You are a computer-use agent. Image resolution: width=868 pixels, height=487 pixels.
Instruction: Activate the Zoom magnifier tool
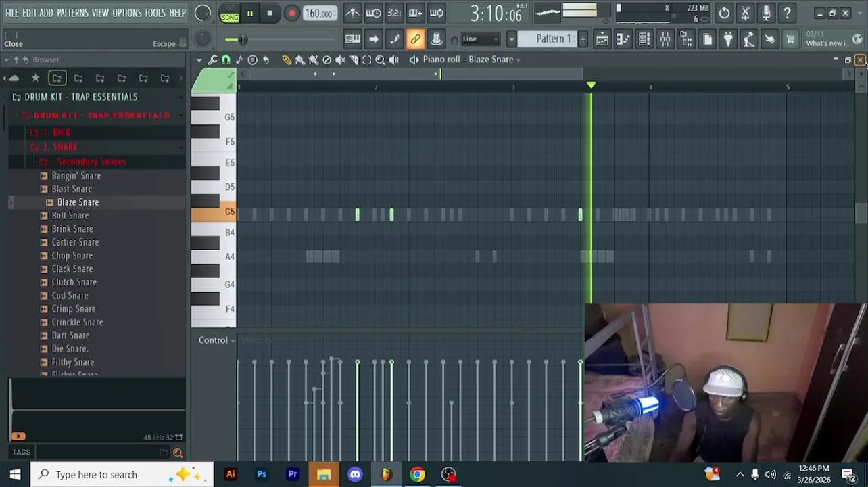(380, 60)
